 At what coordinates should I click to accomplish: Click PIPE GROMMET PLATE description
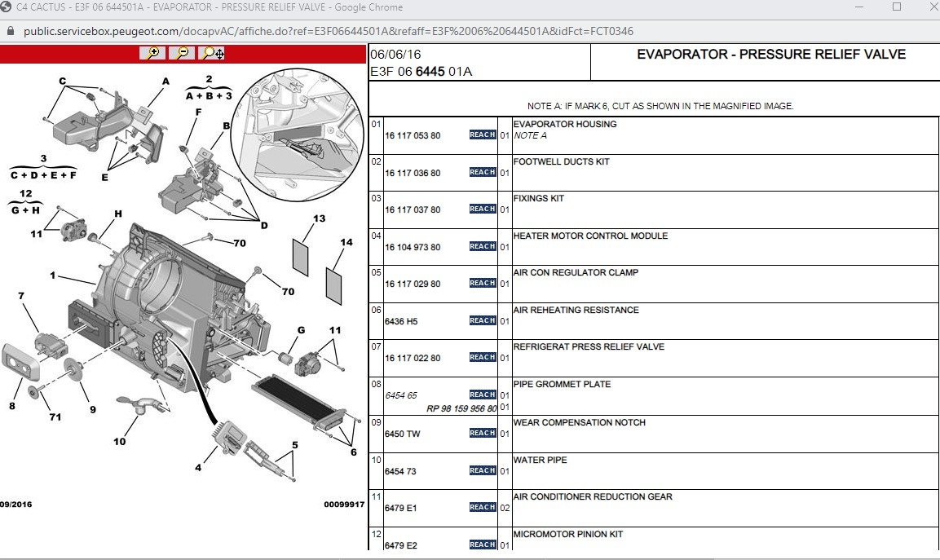[x=562, y=384]
